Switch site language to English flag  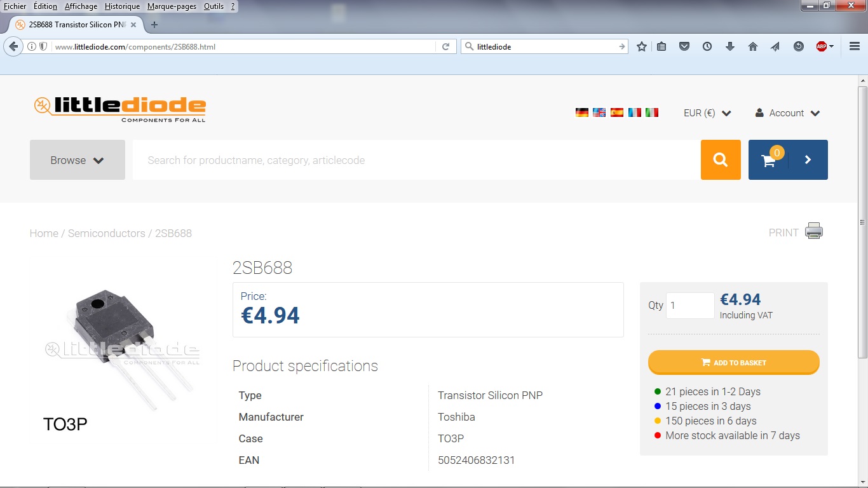(x=599, y=112)
